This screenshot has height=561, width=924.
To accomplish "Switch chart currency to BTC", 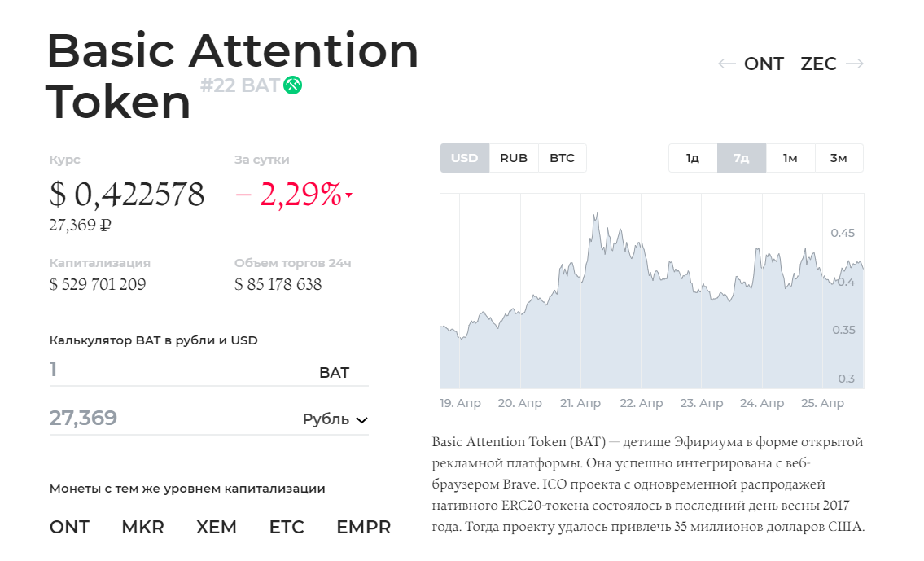I will (563, 158).
